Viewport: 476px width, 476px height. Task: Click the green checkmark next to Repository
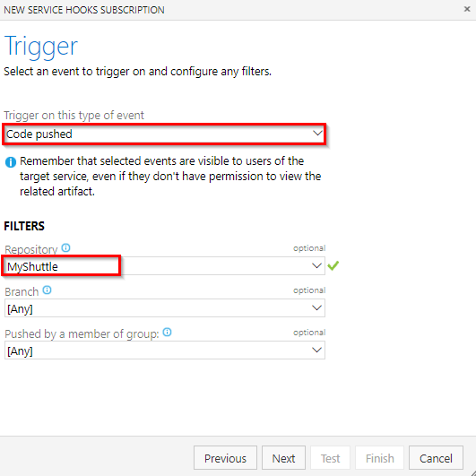tap(333, 265)
